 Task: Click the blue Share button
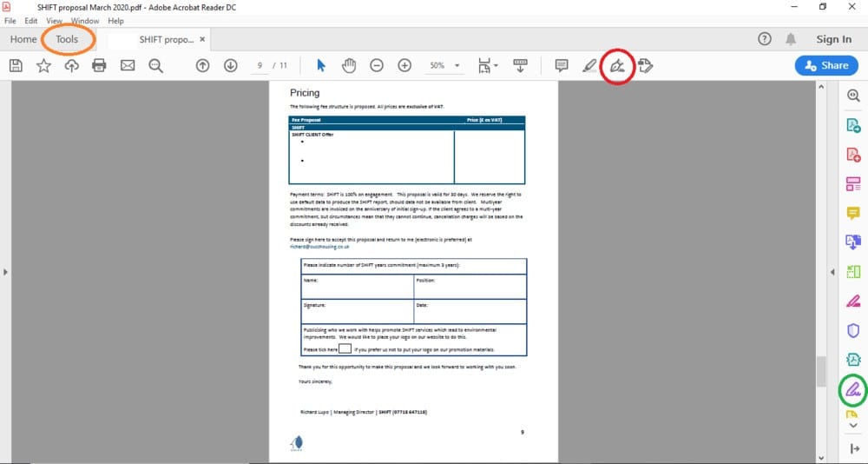coord(826,65)
